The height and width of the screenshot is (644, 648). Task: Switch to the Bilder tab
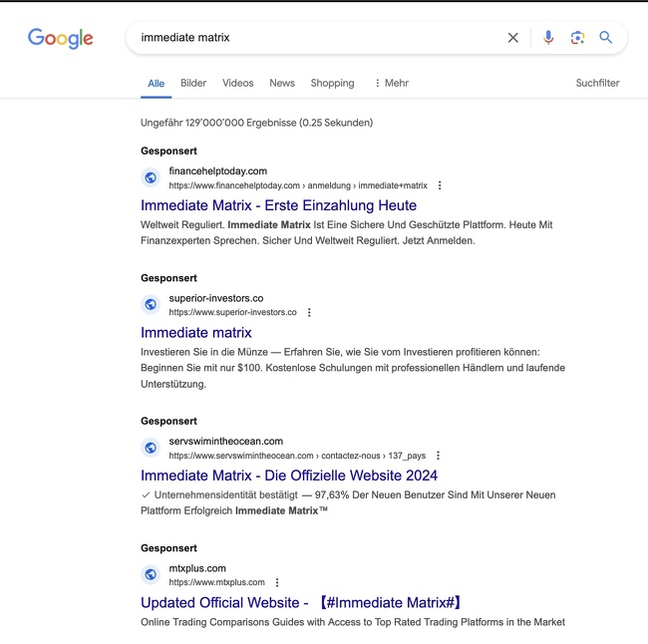tap(193, 83)
